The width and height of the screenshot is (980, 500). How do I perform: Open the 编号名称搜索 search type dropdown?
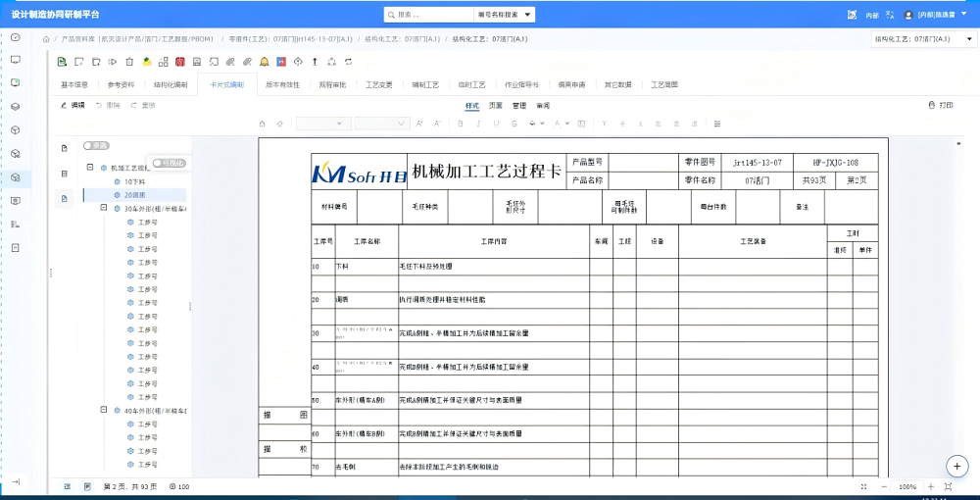point(504,15)
